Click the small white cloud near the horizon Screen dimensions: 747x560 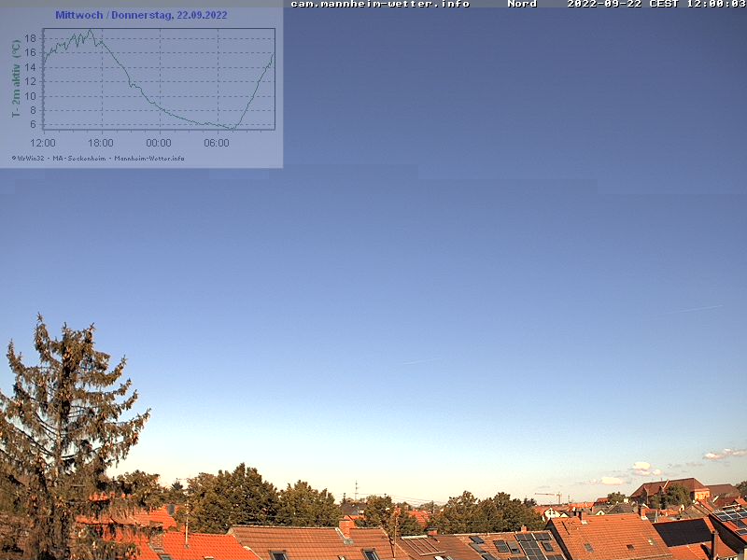(x=641, y=466)
